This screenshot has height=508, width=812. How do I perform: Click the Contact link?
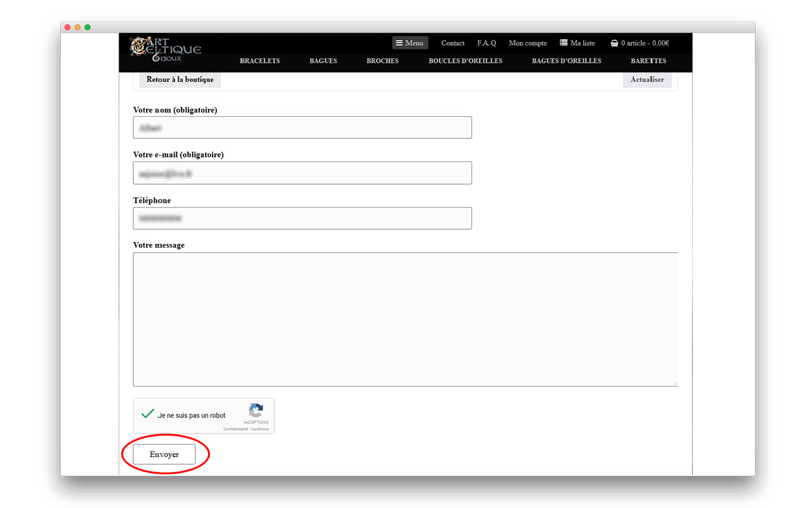point(453,43)
